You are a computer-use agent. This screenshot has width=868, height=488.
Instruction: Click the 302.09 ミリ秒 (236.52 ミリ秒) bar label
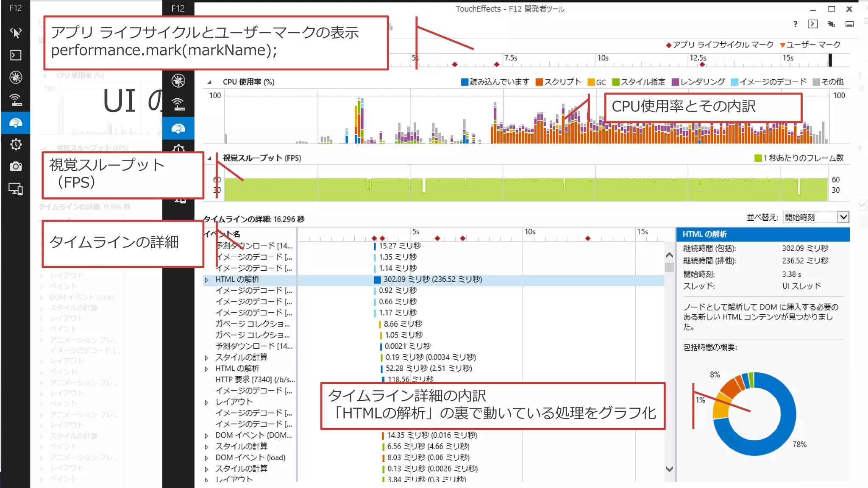tap(433, 280)
